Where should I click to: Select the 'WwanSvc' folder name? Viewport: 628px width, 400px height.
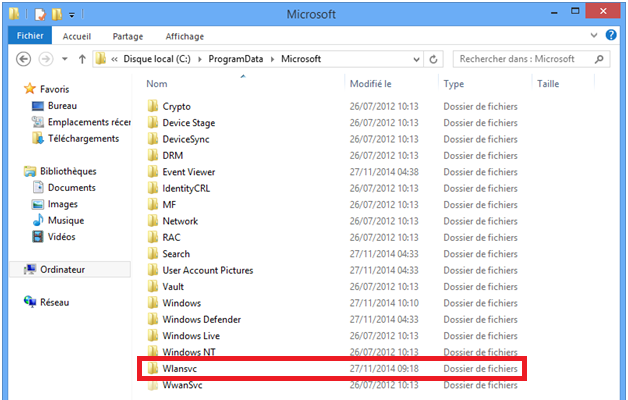coord(182,385)
